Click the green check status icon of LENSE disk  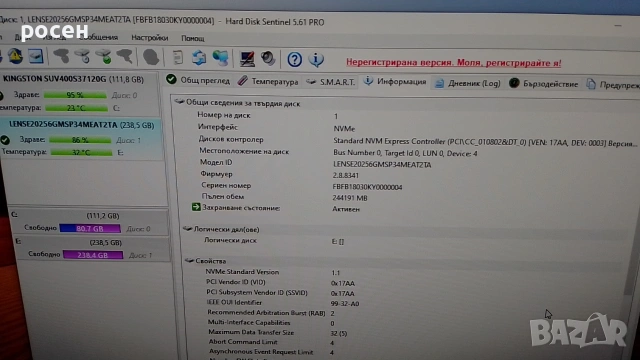click(5, 140)
